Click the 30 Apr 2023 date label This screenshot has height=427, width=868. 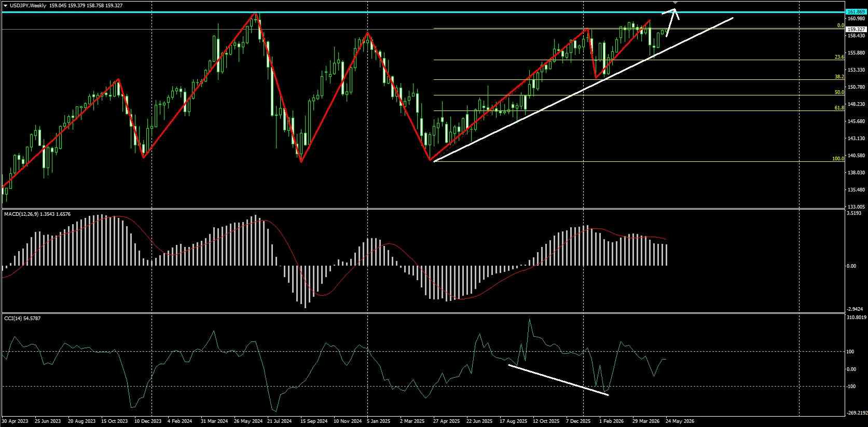(16, 421)
